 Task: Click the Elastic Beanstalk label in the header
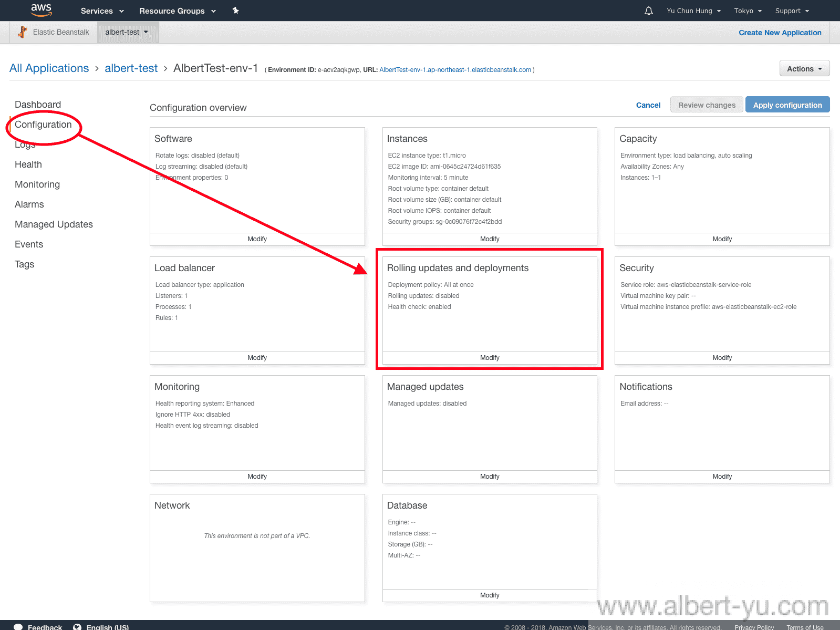61,32
